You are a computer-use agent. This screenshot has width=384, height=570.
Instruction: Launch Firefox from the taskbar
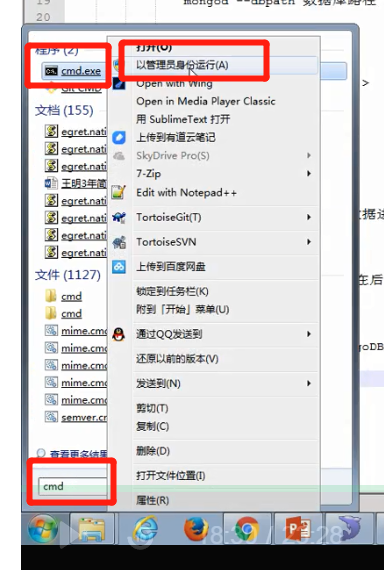click(x=196, y=529)
